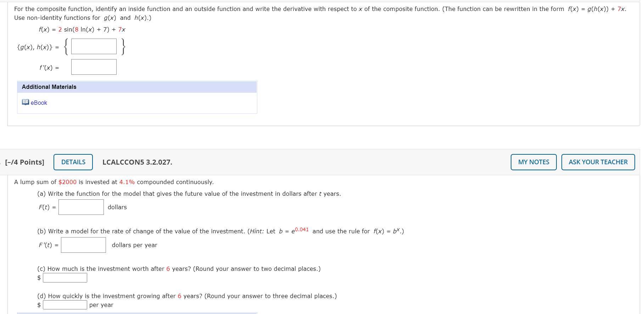Image resolution: width=644 pixels, height=314 pixels.
Task: Click the 4.1% compounding rate text
Action: (x=126, y=182)
